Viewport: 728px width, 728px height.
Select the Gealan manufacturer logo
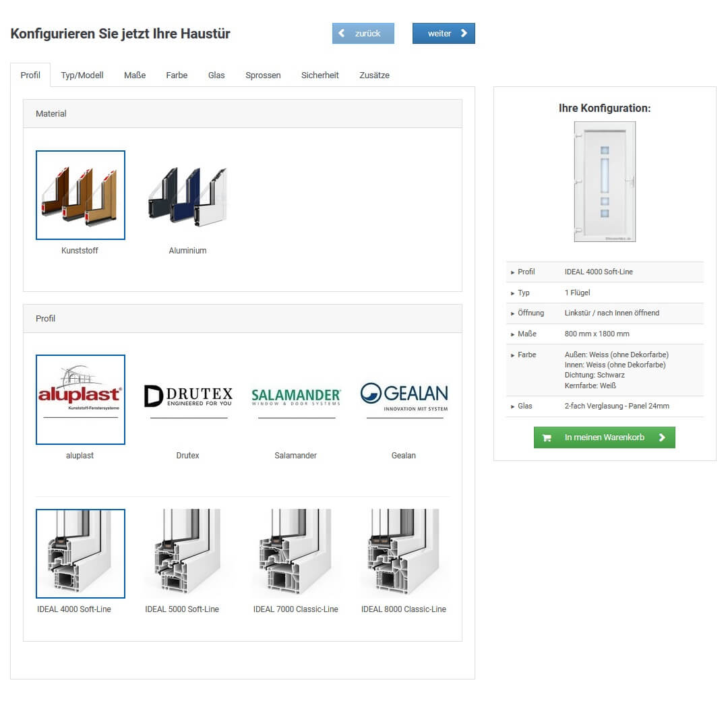click(x=403, y=399)
